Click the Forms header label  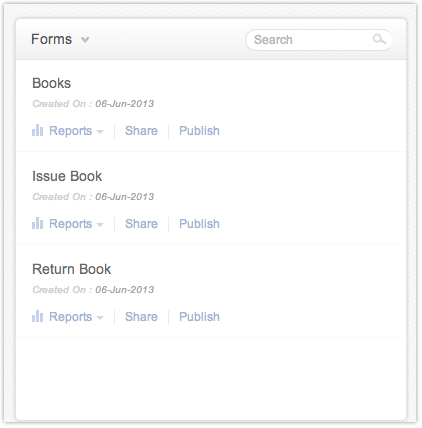pyautogui.click(x=51, y=39)
